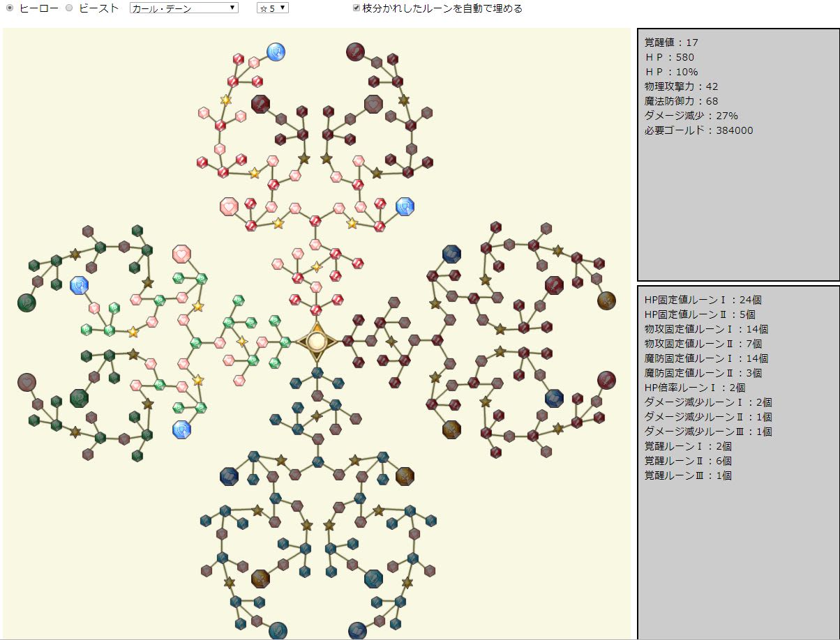Click ダメージ減少ルーンⅡ：1個 entry
This screenshot has width=840, height=640.
coord(708,417)
